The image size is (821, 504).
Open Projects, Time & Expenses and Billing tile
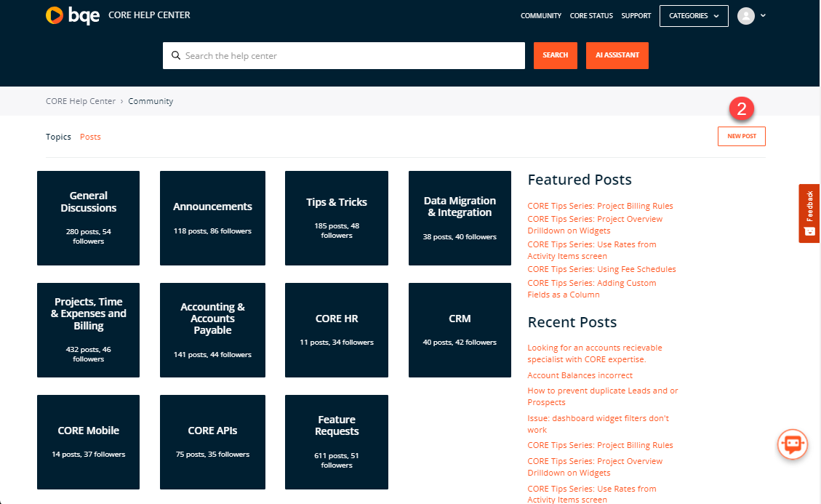pyautogui.click(x=89, y=330)
